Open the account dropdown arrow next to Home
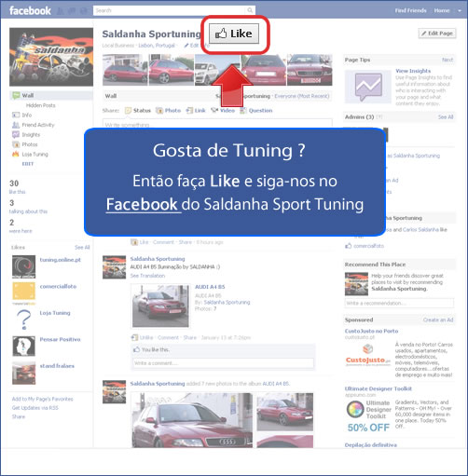Image resolution: width=468 pixels, height=476 pixels. (x=460, y=10)
